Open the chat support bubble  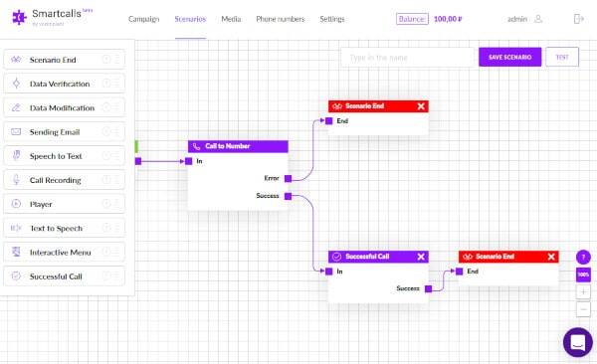(577, 342)
